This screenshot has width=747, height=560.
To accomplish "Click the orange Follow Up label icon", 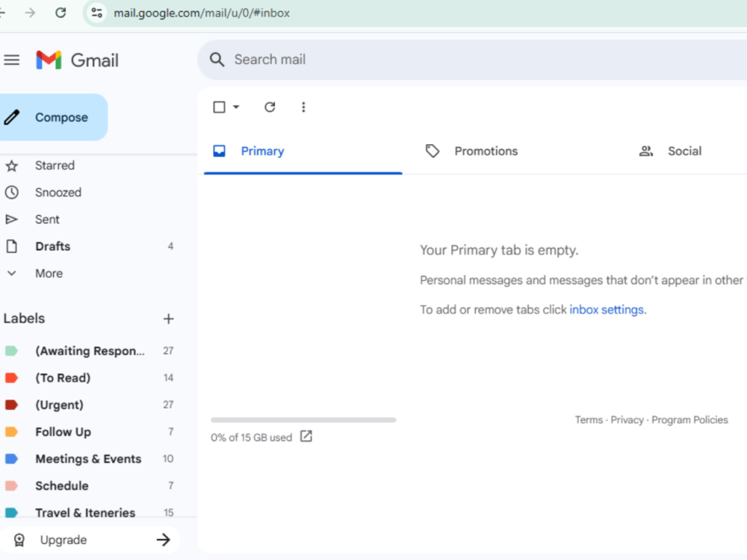I will pos(11,432).
